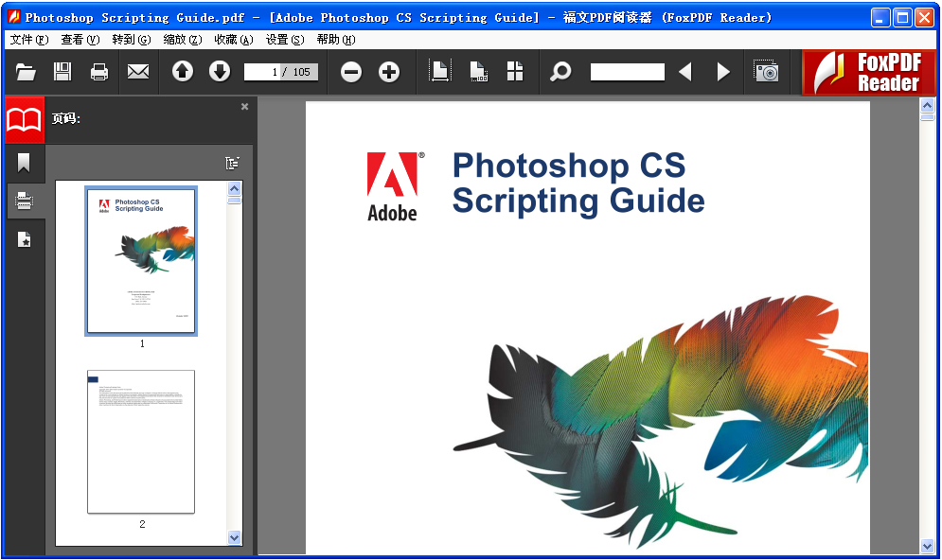This screenshot has width=942, height=560.
Task: Switch to multi-page layout icon
Action: [515, 72]
